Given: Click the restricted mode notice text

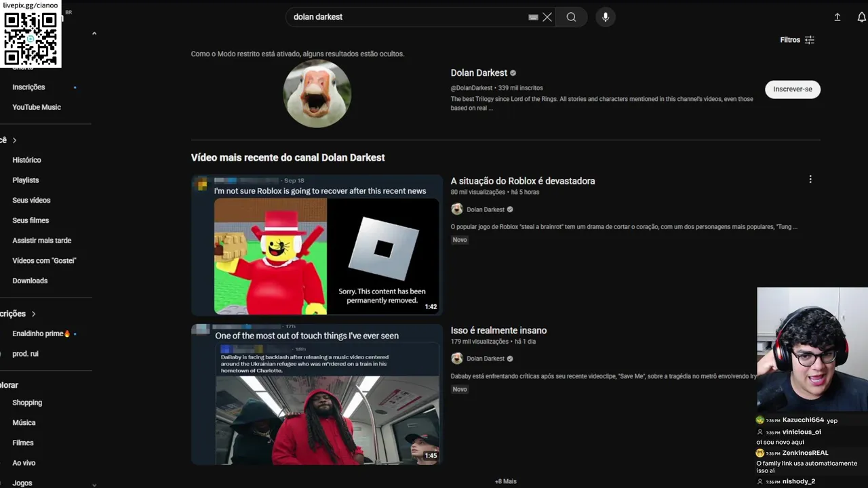Looking at the screenshot, I should click(298, 54).
